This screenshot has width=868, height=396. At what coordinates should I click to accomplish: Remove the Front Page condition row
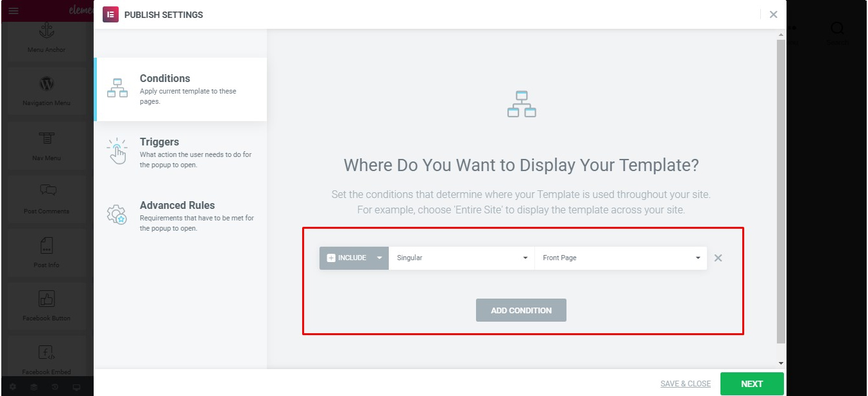(x=718, y=258)
